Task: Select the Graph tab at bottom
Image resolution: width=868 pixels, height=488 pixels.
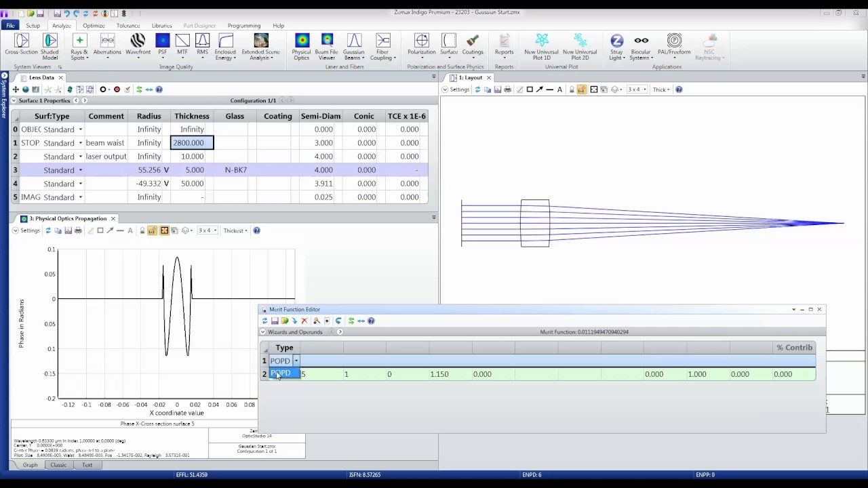Action: click(x=30, y=465)
